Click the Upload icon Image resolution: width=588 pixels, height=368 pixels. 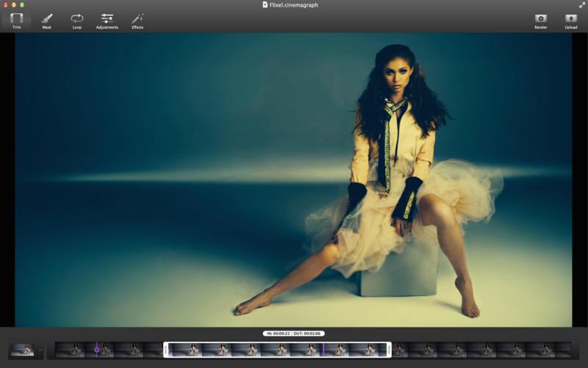571,20
